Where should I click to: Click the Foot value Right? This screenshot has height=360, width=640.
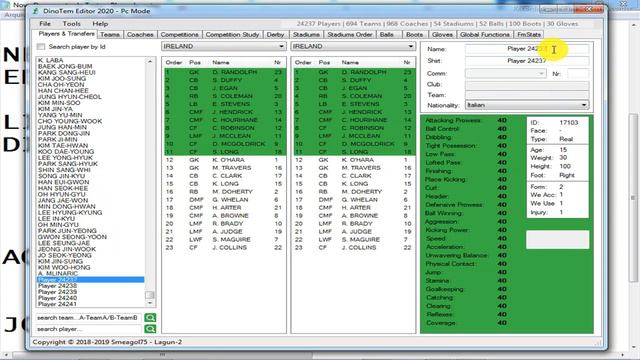point(567,175)
